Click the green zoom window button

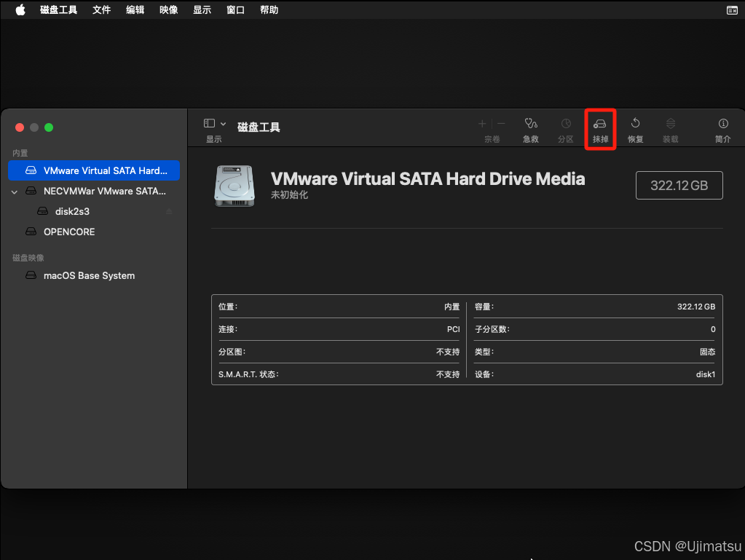click(x=49, y=127)
